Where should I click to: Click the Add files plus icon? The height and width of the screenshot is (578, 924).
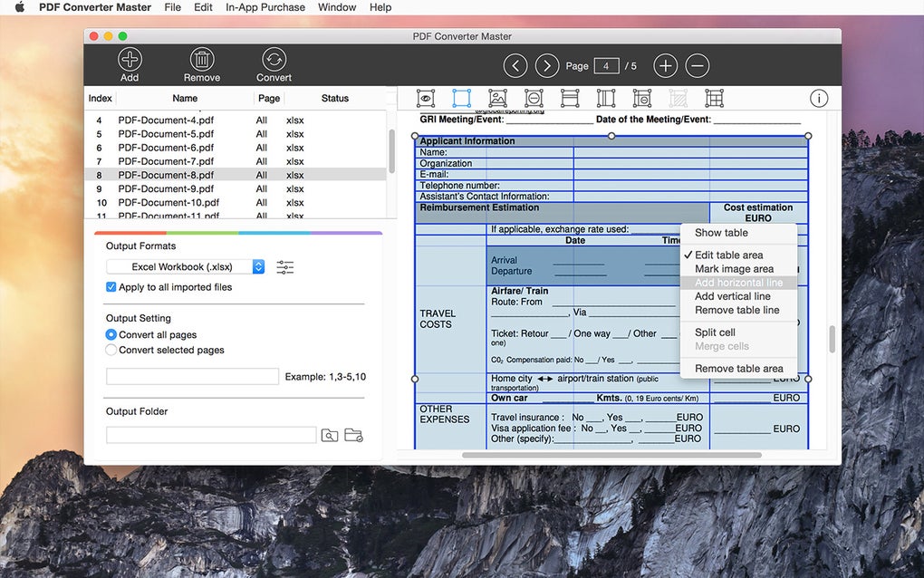coord(130,61)
